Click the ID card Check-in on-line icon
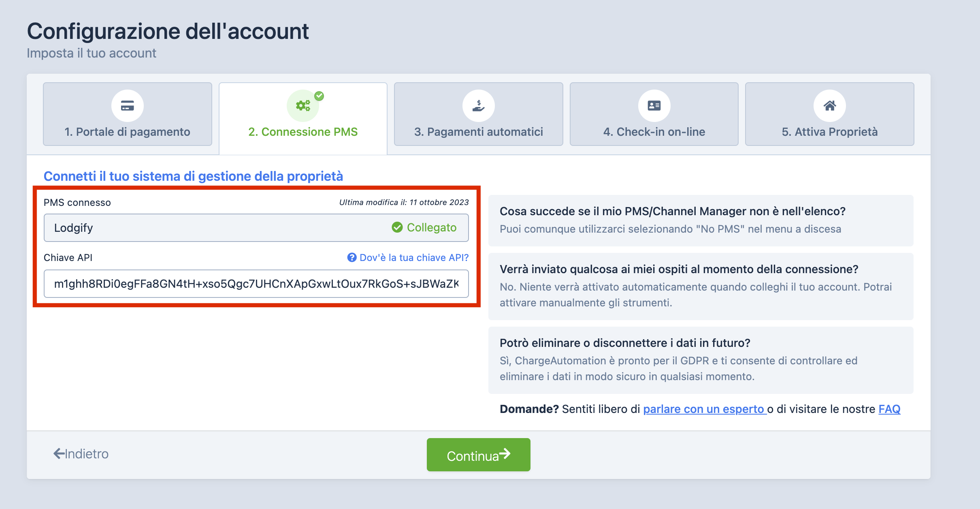The height and width of the screenshot is (509, 980). pos(654,106)
